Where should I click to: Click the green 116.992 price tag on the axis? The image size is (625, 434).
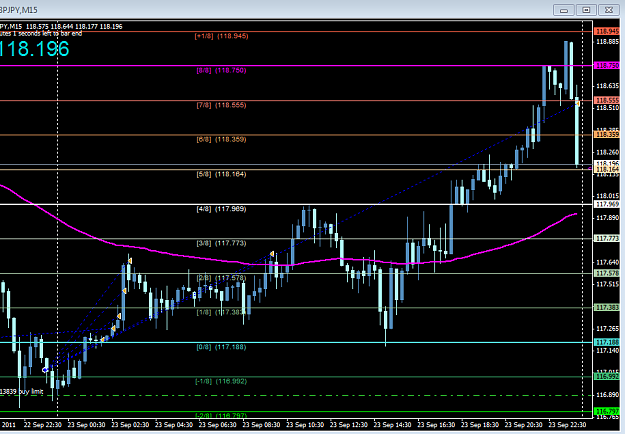(x=607, y=376)
